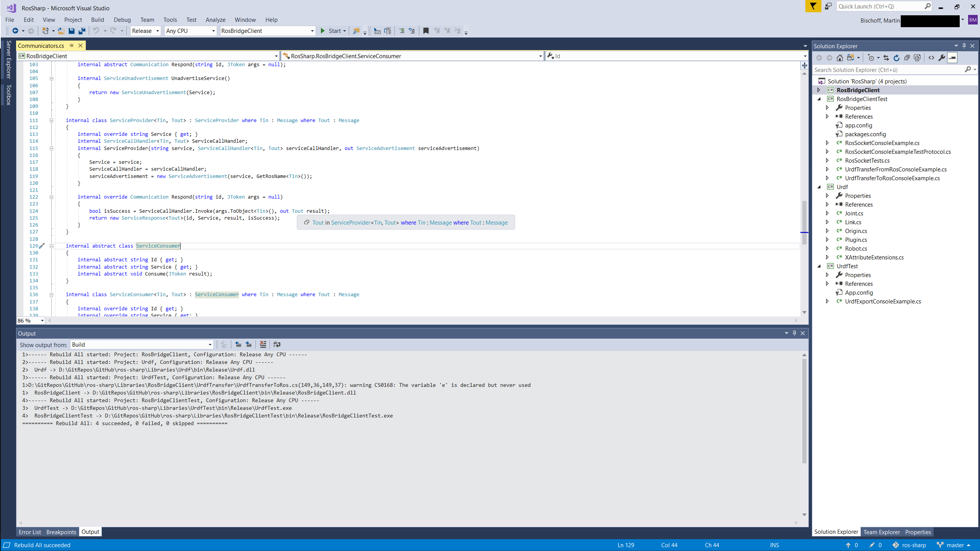Collapse all items in Solution Explorer
Image resolution: width=980 pixels, height=551 pixels.
[907, 57]
